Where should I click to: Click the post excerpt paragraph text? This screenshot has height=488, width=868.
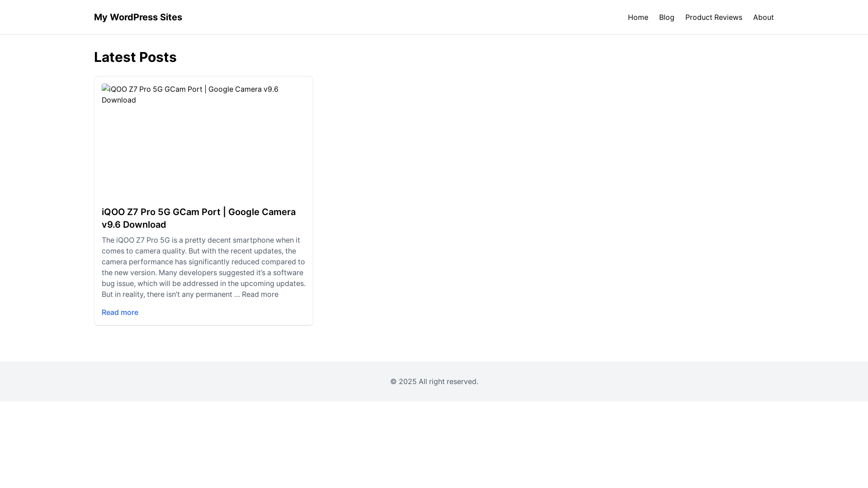[203, 267]
